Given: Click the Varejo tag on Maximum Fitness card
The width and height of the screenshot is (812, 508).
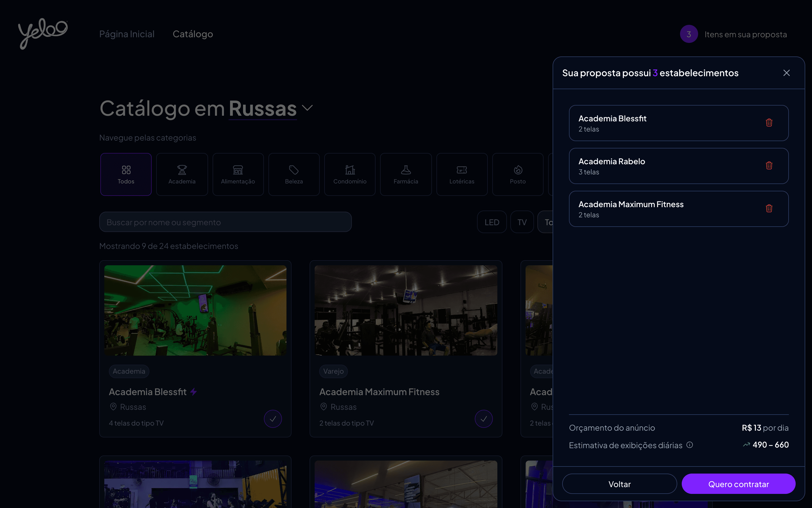Looking at the screenshot, I should coord(334,371).
